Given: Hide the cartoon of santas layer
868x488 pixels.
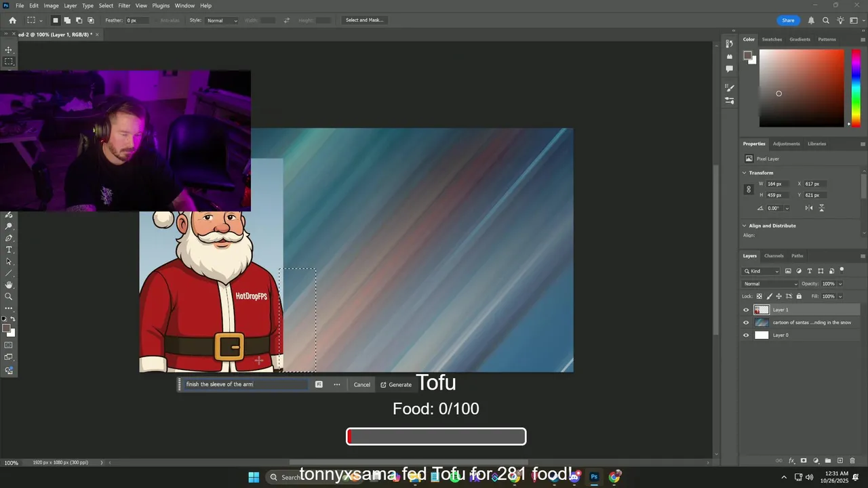Looking at the screenshot, I should coord(746,323).
